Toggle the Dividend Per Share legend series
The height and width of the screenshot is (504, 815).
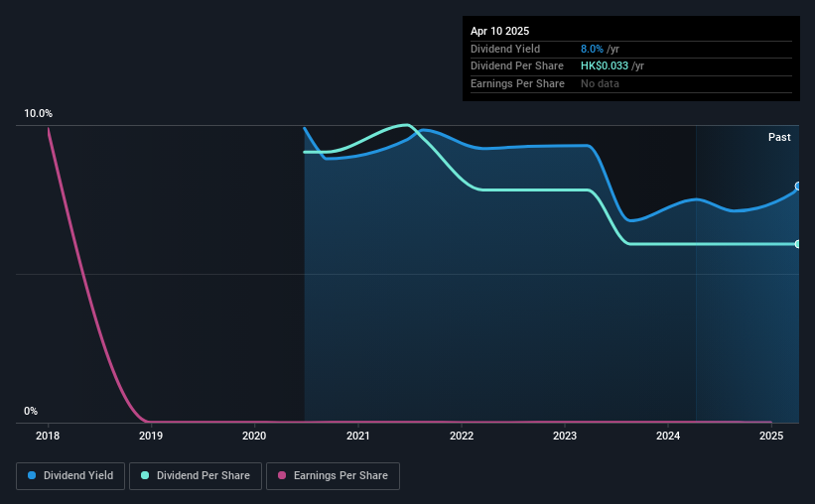(196, 476)
